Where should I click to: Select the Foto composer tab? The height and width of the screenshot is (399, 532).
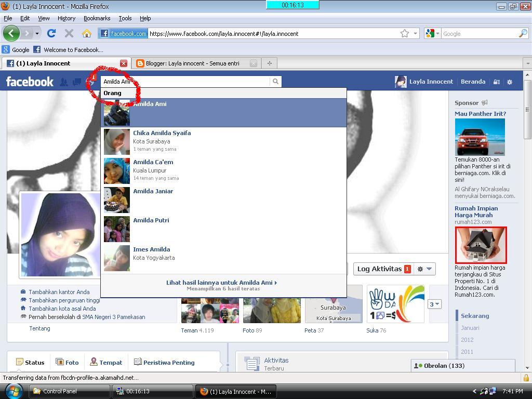tap(67, 362)
